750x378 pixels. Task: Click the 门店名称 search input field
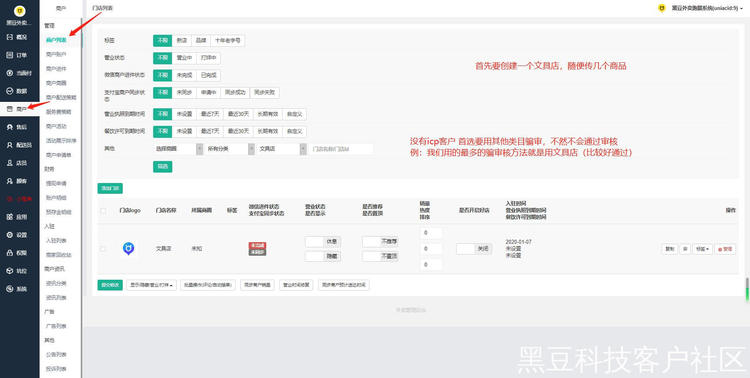point(341,149)
